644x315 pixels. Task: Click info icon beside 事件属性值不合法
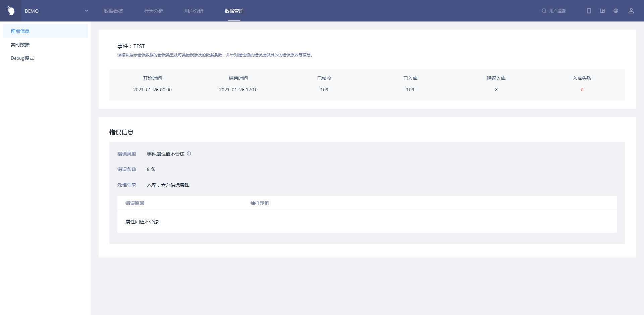tap(189, 153)
